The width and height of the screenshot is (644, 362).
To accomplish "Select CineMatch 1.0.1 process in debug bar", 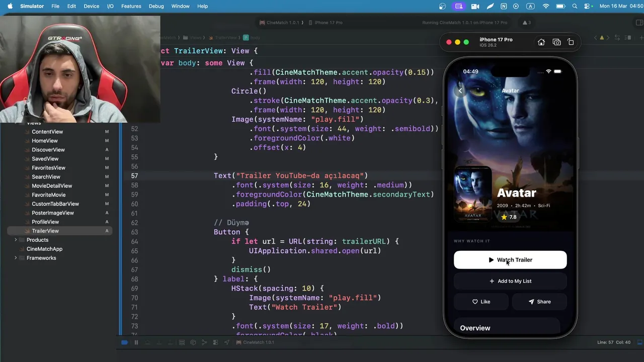I will 255,342.
